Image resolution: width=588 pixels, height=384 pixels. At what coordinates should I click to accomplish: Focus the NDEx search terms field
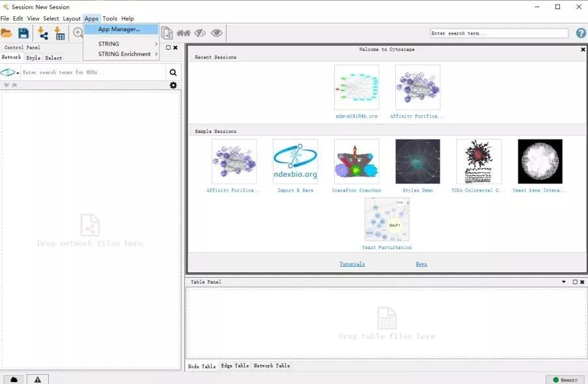(93, 72)
